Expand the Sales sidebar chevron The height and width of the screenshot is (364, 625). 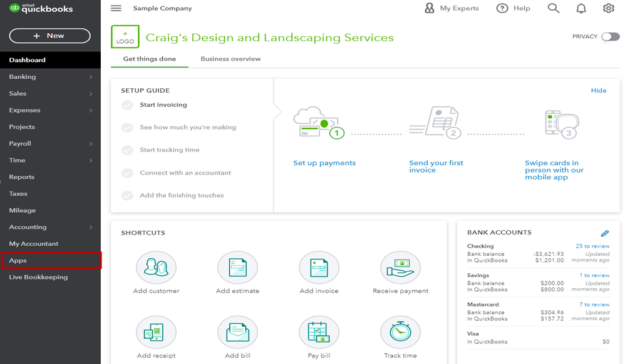click(91, 94)
